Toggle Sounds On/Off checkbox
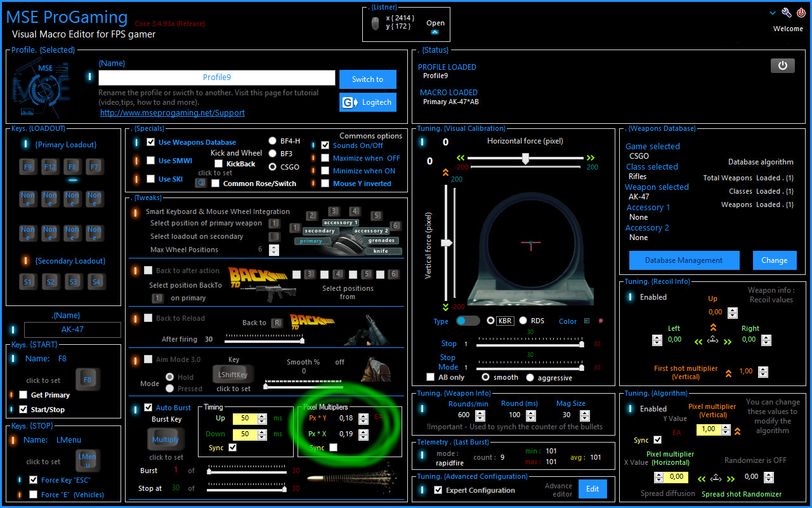Image resolution: width=812 pixels, height=508 pixels. (325, 145)
